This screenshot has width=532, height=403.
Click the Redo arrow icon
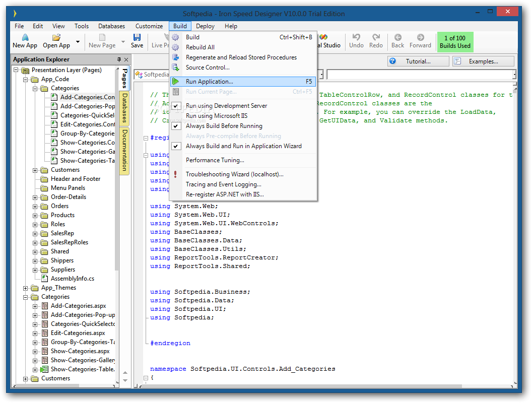point(376,37)
